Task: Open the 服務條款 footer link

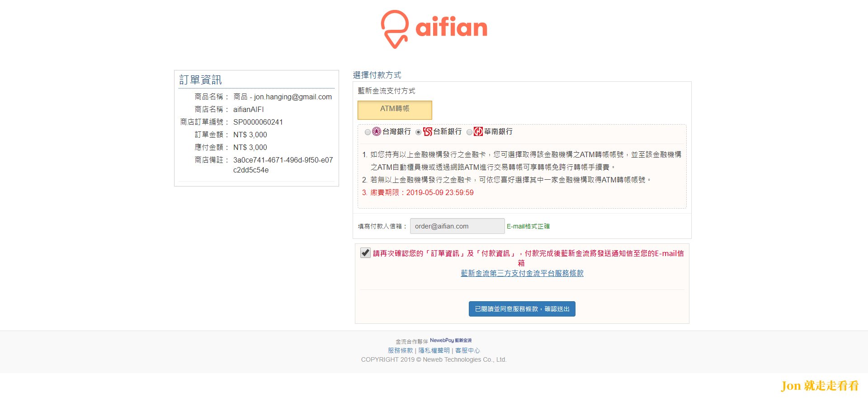Action: click(400, 350)
